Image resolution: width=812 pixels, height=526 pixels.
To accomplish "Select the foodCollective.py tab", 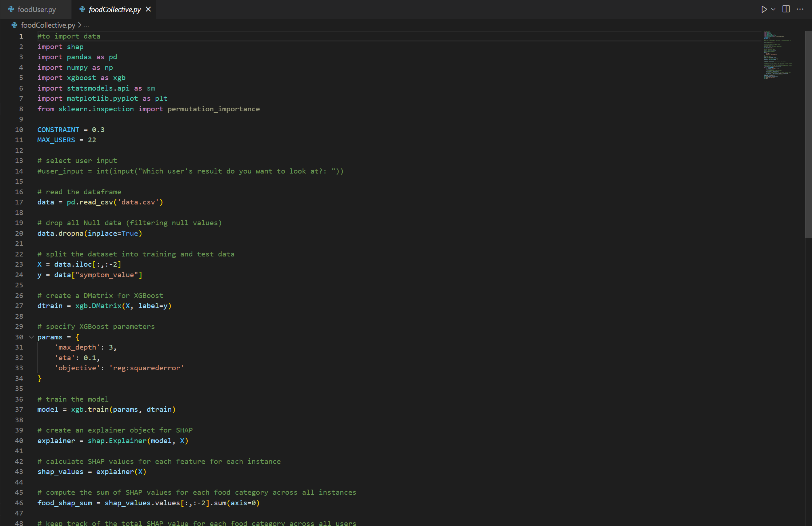I will [115, 10].
